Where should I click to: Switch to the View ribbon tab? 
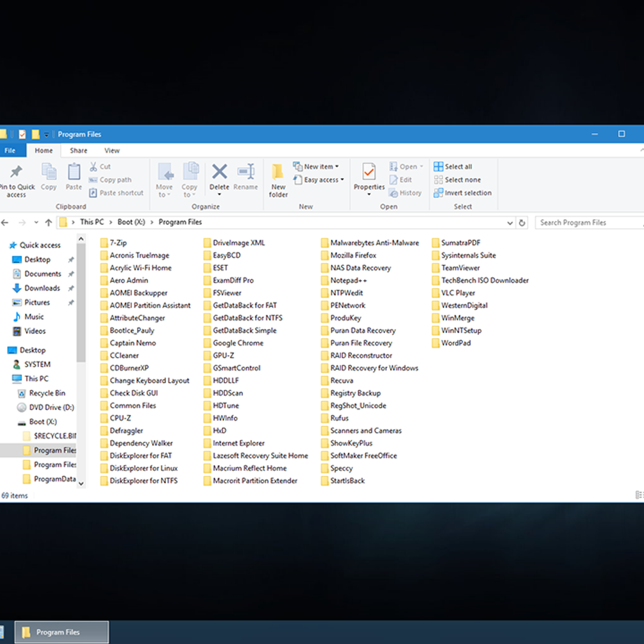(x=112, y=151)
